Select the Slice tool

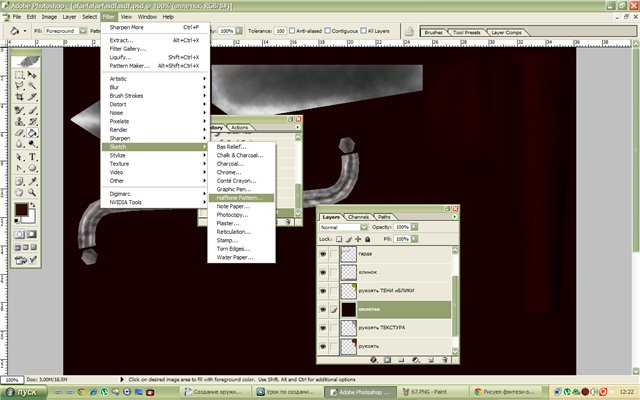coord(32,97)
